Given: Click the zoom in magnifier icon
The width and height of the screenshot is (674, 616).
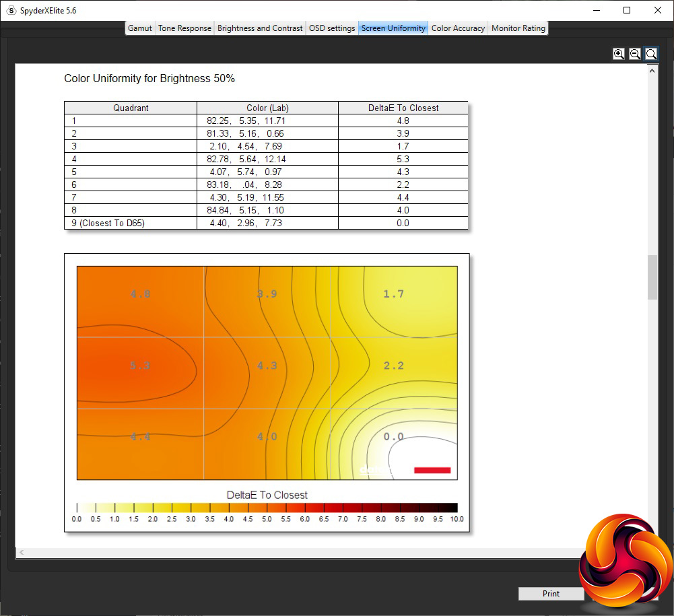Looking at the screenshot, I should pyautogui.click(x=619, y=54).
